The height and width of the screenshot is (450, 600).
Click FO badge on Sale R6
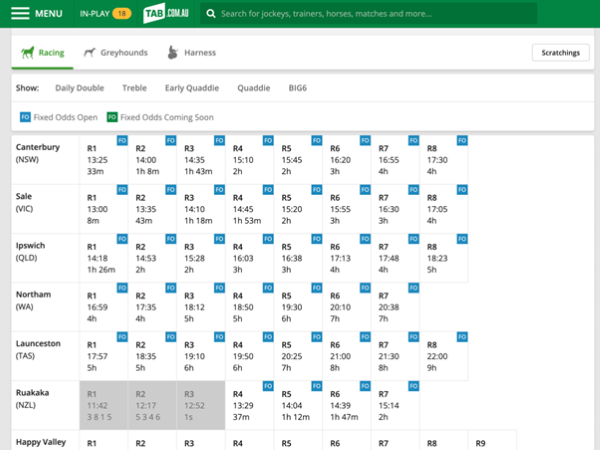click(365, 189)
